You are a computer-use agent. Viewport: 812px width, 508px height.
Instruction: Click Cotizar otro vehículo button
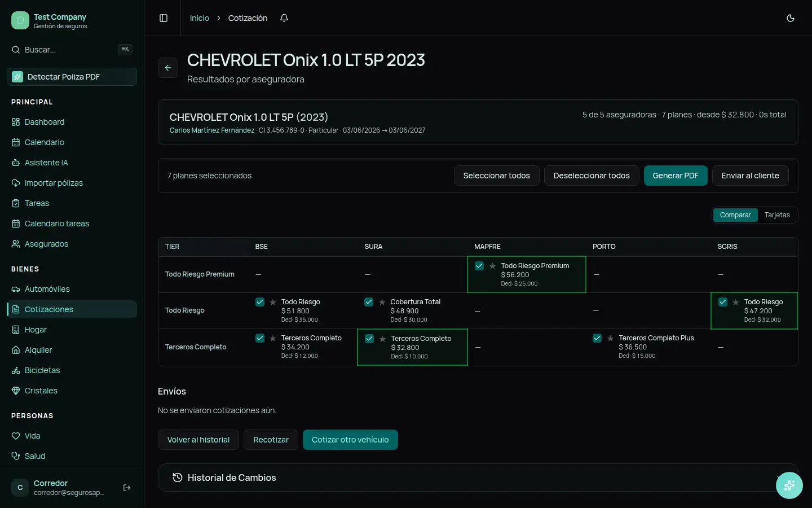[x=350, y=440]
